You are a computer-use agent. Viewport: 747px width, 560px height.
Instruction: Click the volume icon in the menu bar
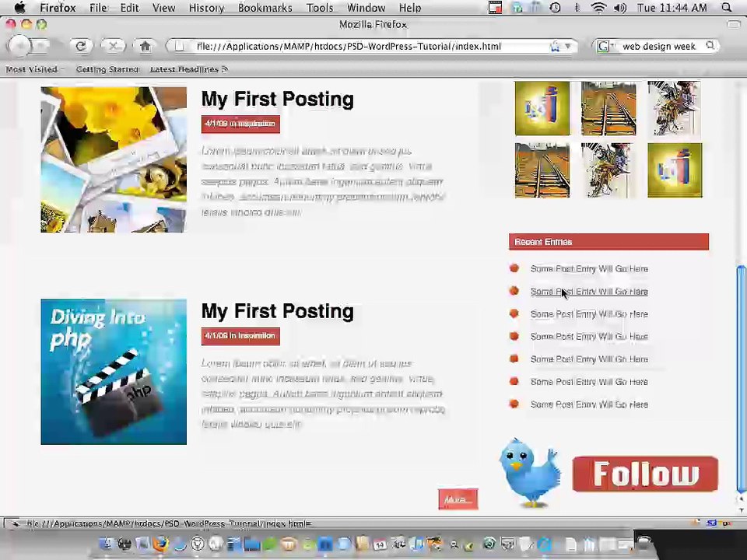click(x=620, y=8)
